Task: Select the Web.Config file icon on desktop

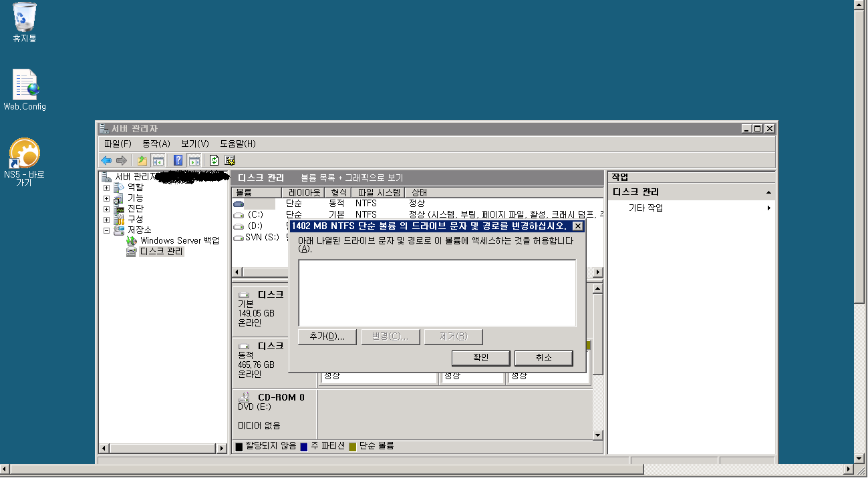Action: [x=25, y=85]
